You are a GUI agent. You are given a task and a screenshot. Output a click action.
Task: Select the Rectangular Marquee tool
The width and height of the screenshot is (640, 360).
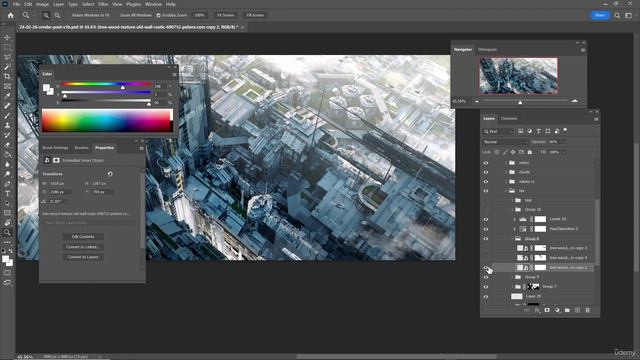[7, 47]
